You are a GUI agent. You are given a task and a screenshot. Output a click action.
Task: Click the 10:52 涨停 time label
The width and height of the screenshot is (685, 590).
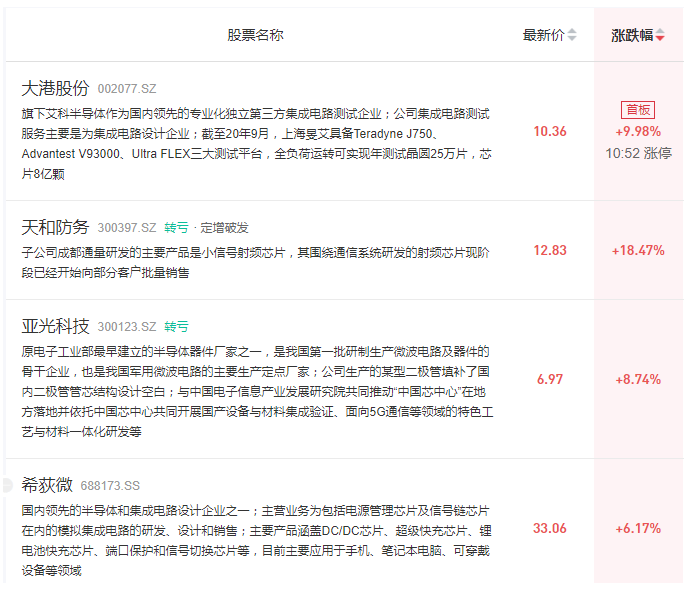pyautogui.click(x=638, y=153)
